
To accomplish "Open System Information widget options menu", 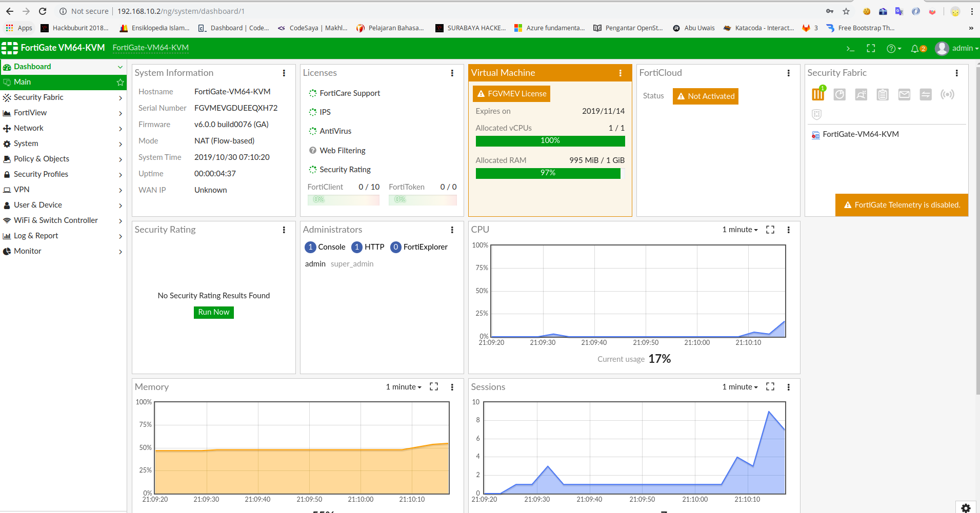I will pyautogui.click(x=284, y=73).
